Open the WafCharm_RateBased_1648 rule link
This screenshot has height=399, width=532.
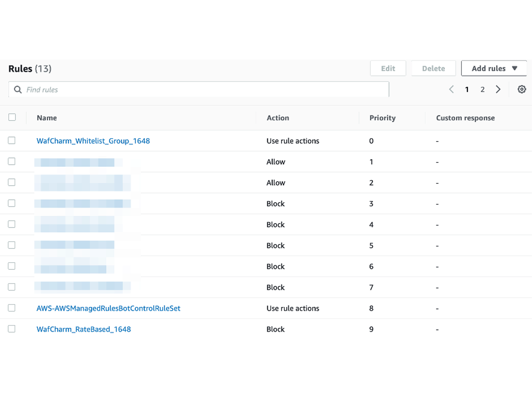point(84,329)
